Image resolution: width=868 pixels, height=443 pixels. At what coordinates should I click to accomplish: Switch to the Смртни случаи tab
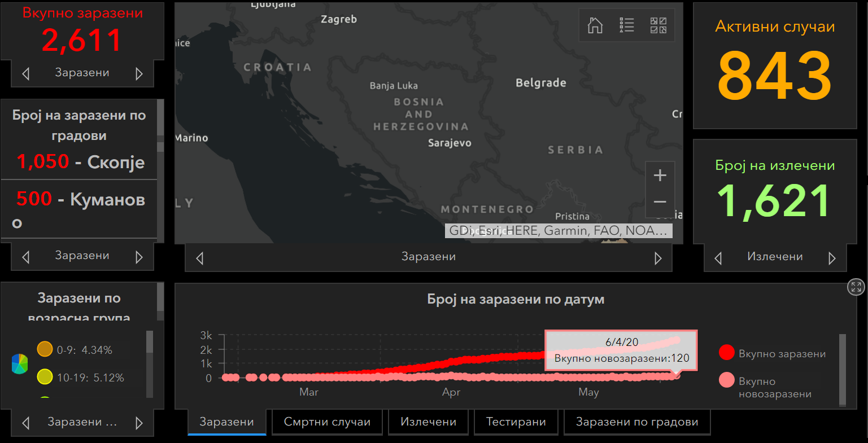click(x=327, y=422)
